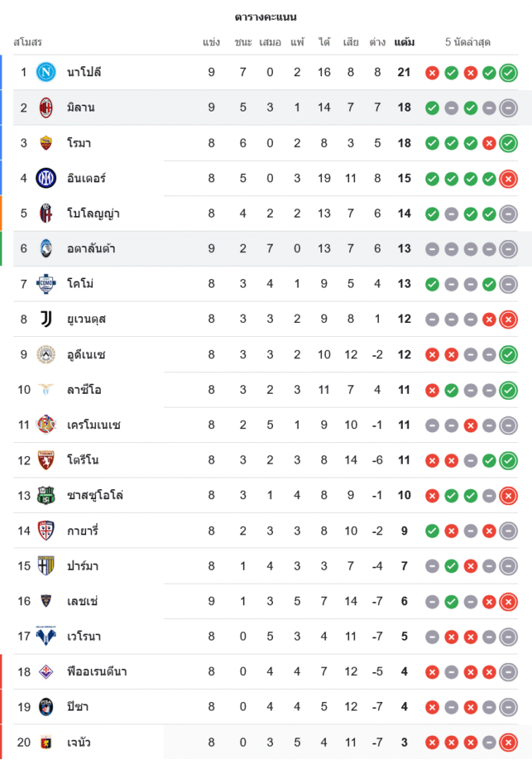The height and width of the screenshot is (769, 532).
Task: Click the Fiorentina club logo
Action: tap(47, 671)
